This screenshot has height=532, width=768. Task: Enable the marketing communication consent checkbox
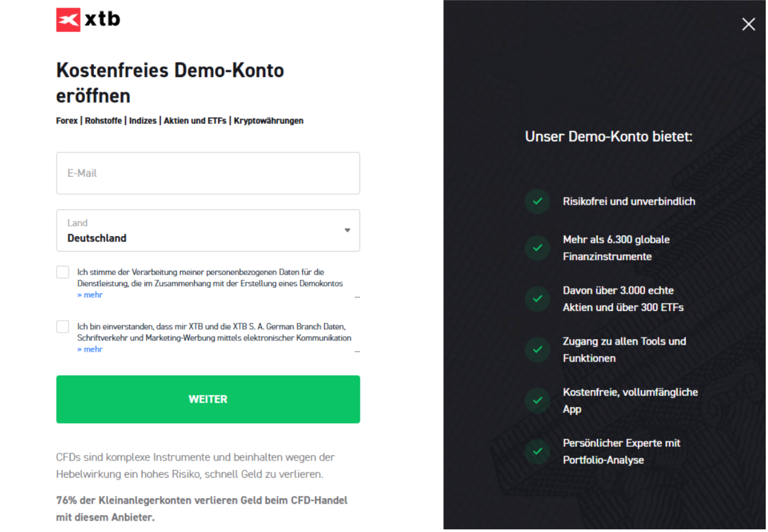[x=63, y=327]
